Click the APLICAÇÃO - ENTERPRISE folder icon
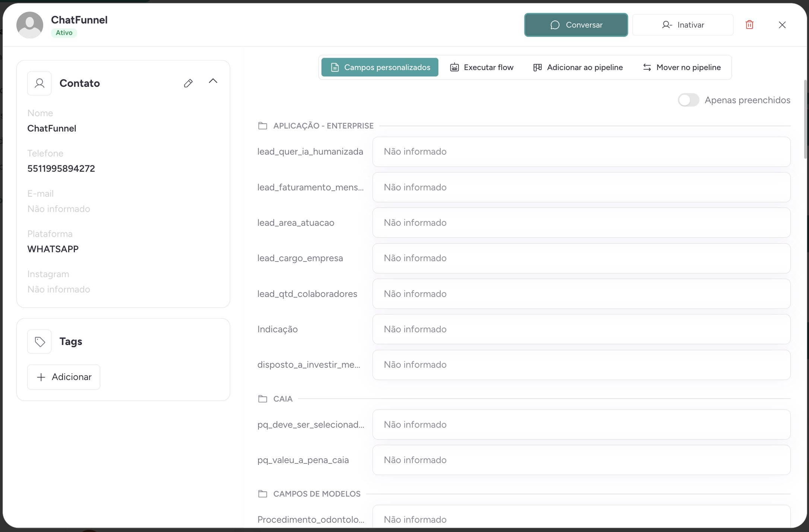The image size is (809, 532). click(x=263, y=126)
